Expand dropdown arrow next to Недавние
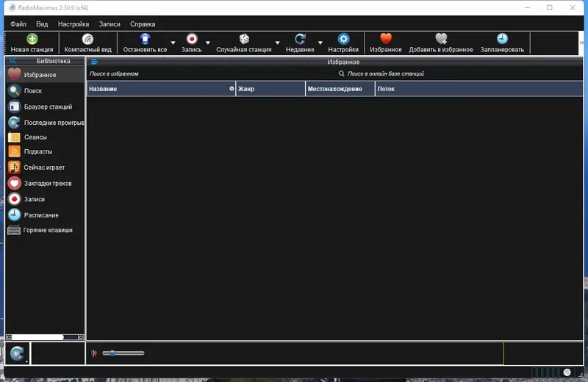 click(320, 43)
